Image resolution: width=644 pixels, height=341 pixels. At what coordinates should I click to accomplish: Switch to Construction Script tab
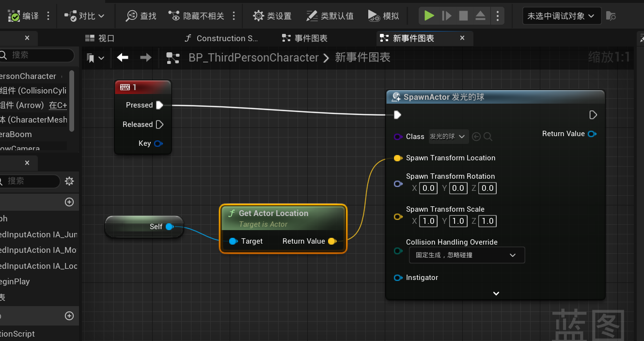click(221, 38)
